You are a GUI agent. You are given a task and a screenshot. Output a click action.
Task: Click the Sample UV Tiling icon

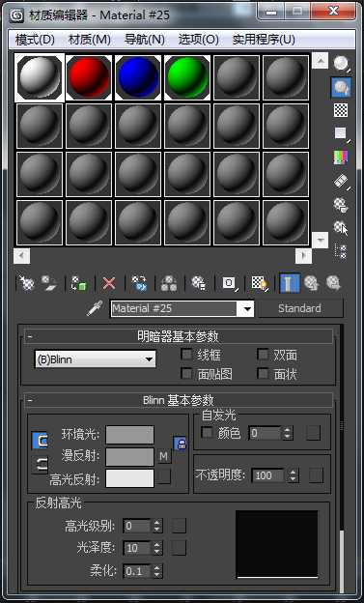pos(341,133)
